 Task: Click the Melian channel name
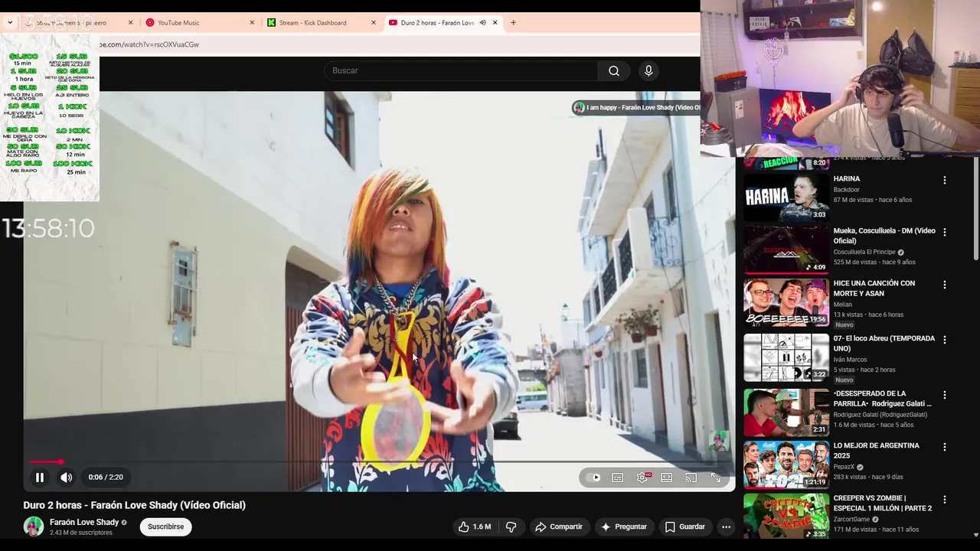click(x=843, y=305)
